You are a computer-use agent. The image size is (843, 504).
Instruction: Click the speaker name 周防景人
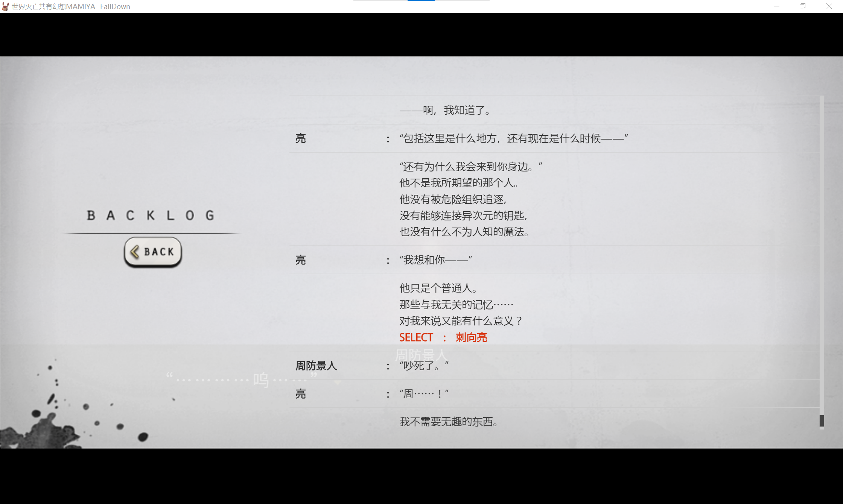316,365
